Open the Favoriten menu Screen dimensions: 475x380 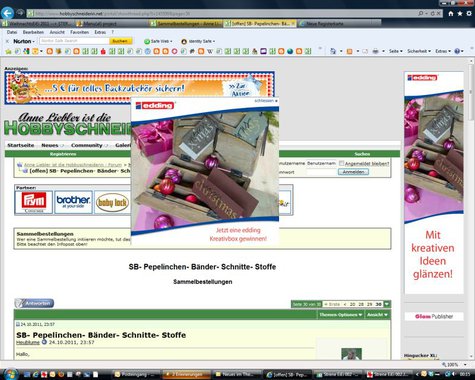pyautogui.click(x=79, y=32)
